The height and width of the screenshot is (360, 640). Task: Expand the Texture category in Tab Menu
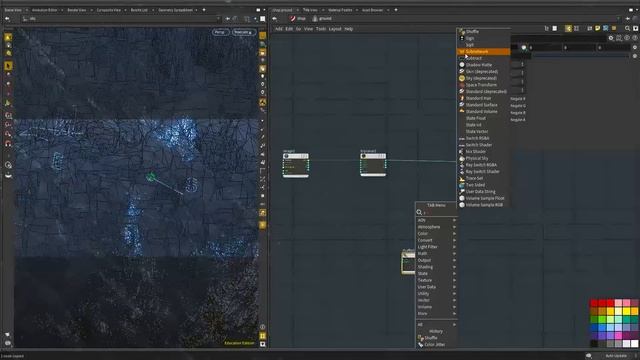pos(436,280)
